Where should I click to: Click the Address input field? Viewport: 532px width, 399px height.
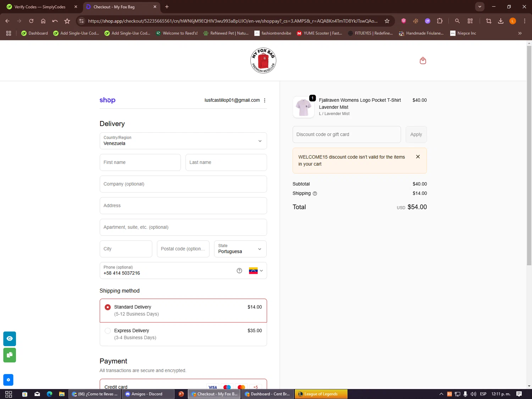pos(183,206)
